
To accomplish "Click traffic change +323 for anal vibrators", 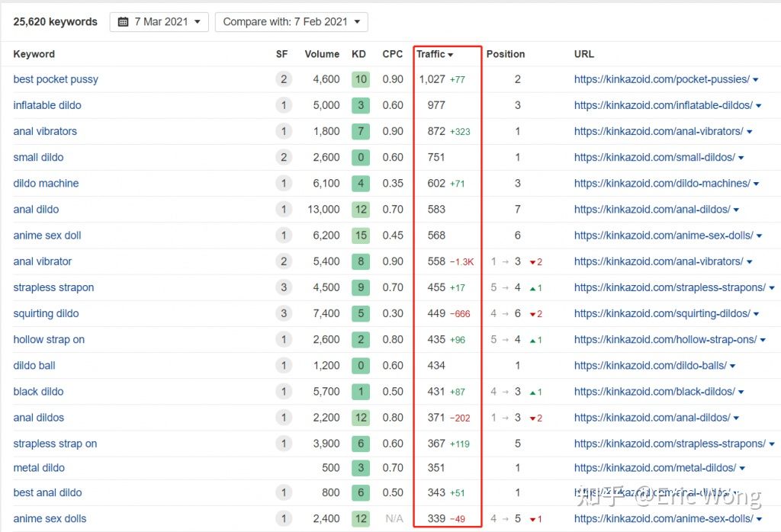I will pos(460,132).
